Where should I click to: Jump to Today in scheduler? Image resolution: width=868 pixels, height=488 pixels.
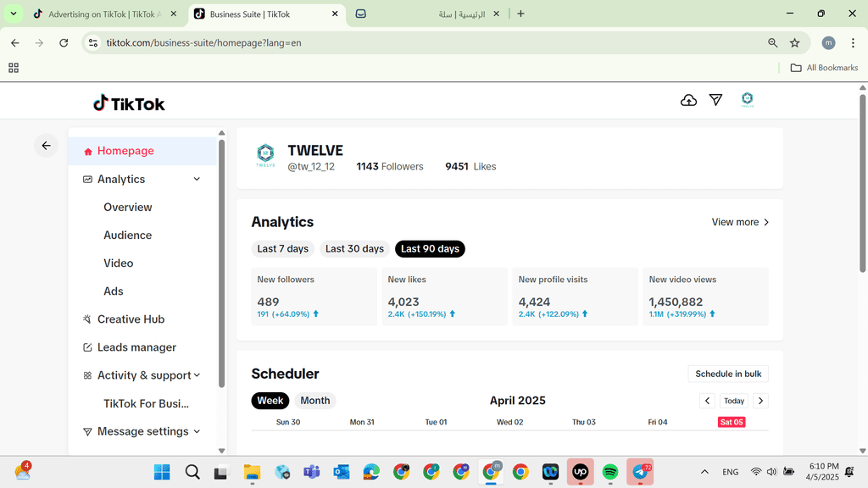734,401
